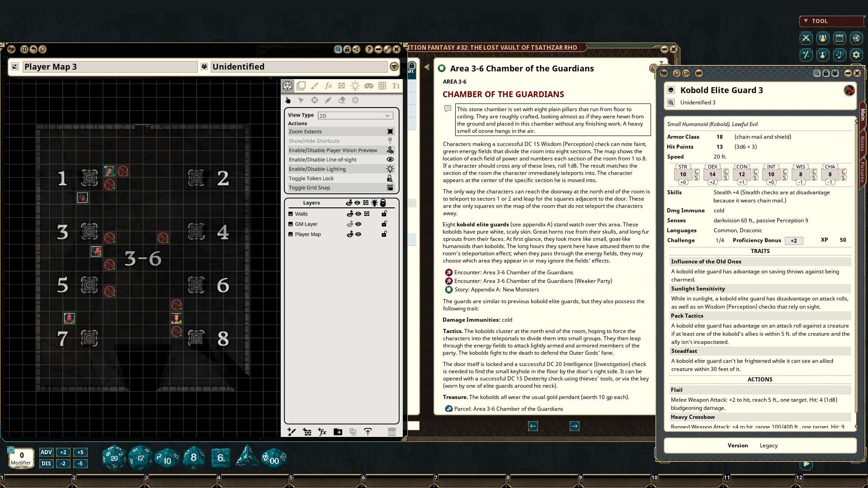The image size is (868, 488).
Task: Choose the pencil draw tool
Action: pos(328,100)
